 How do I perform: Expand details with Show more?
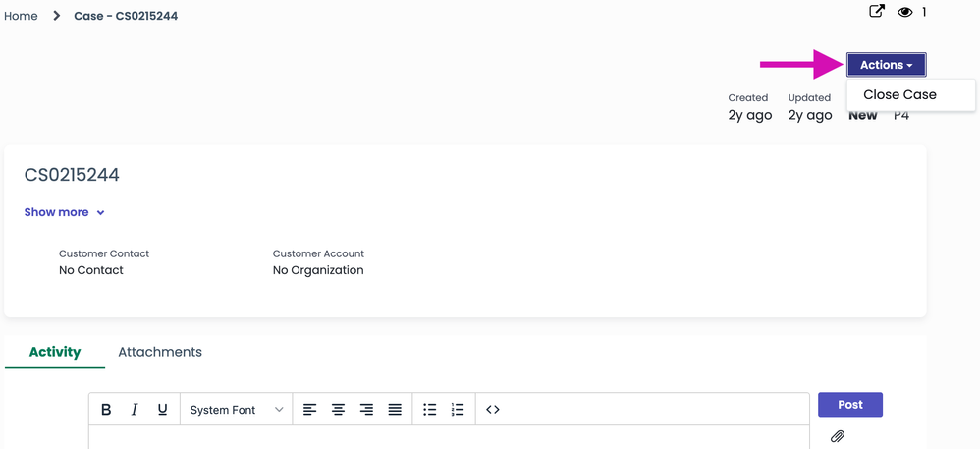(x=64, y=212)
